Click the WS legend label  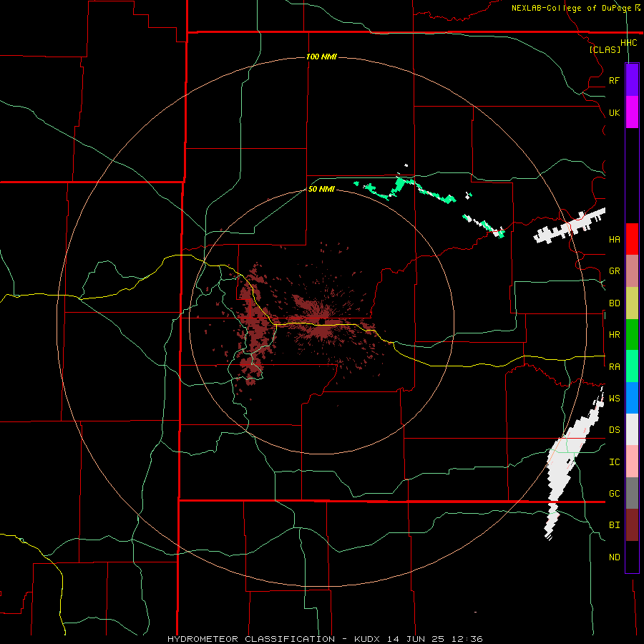click(614, 399)
